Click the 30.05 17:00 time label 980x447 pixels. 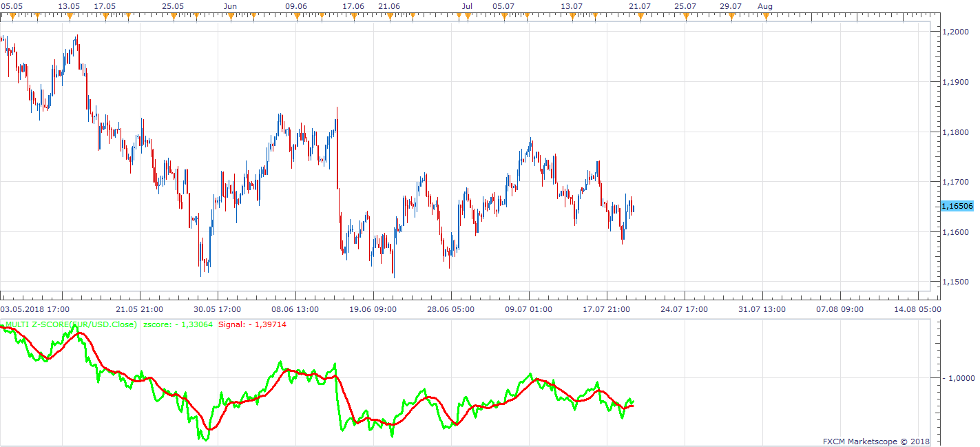point(218,309)
